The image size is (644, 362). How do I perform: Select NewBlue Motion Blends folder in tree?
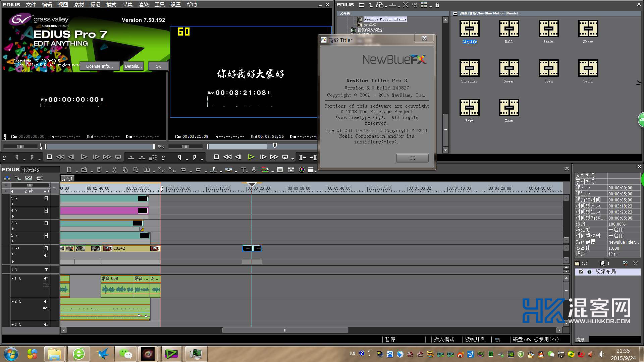coord(385,19)
